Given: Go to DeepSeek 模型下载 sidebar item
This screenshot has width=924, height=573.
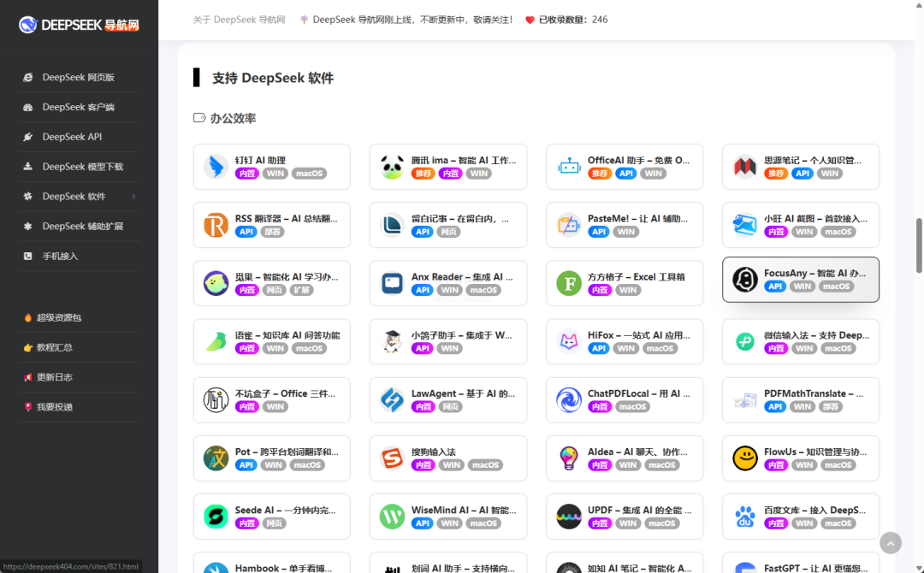Looking at the screenshot, I should tap(82, 167).
